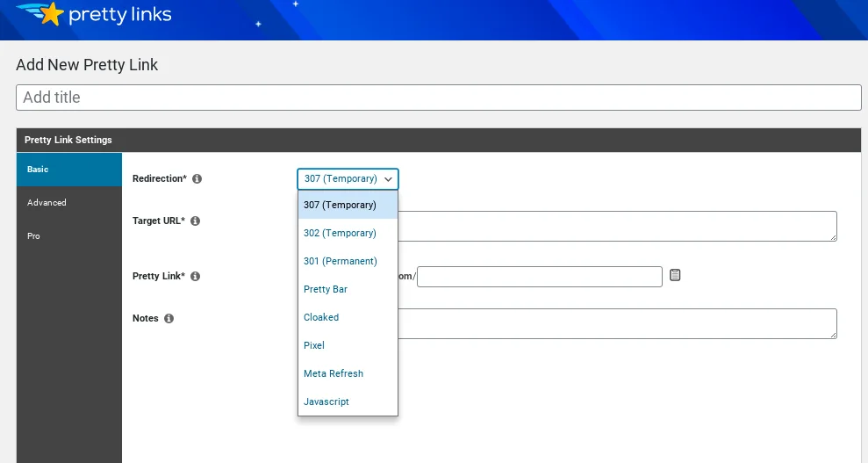868x463 pixels.
Task: Focus the Pretty Link slug text field
Action: (x=539, y=277)
